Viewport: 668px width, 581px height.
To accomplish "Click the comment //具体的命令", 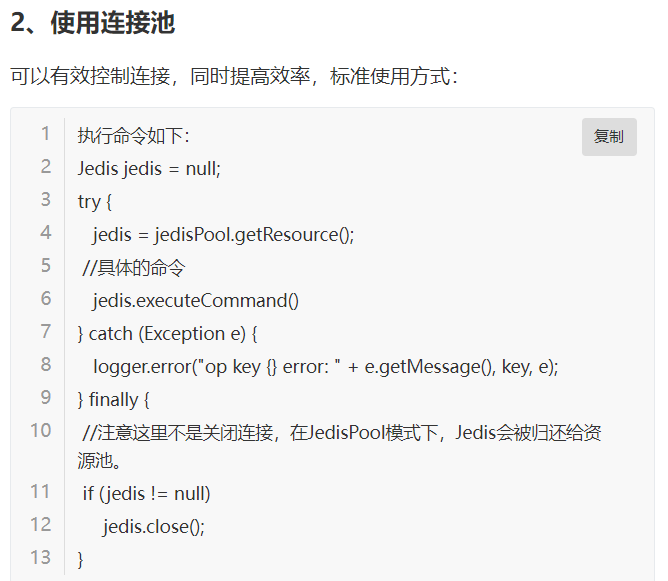I will (x=134, y=268).
